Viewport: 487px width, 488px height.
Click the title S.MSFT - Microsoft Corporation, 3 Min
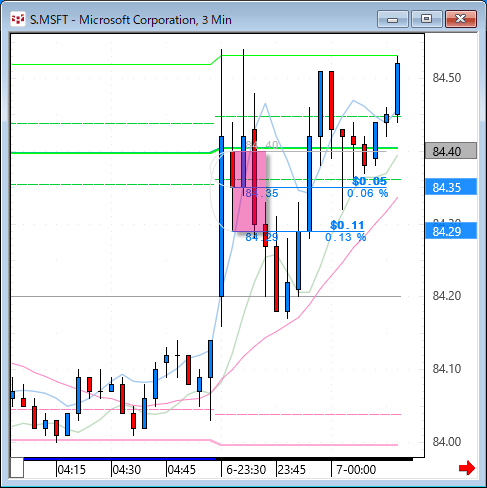(131, 20)
